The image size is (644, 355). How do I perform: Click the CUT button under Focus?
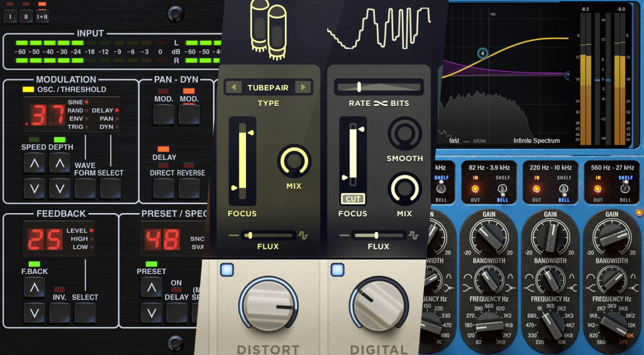point(353,199)
